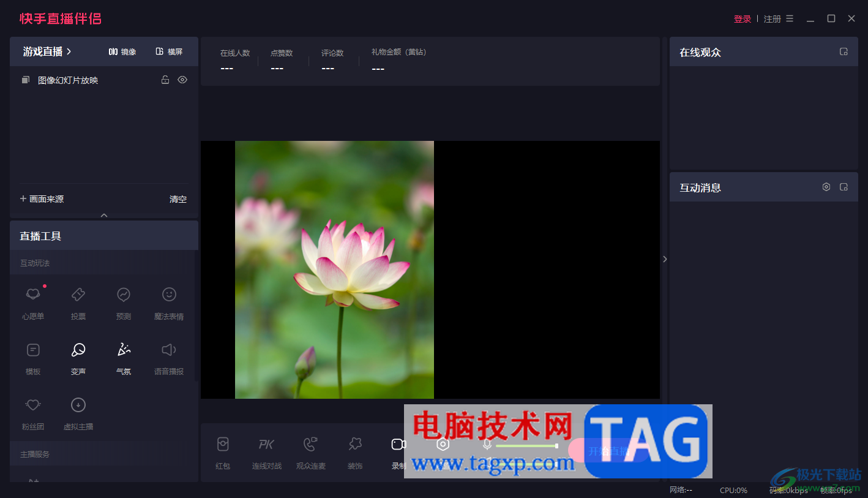Open the 魔法表情 magic emoji tool
Image resolution: width=868 pixels, height=498 pixels.
(x=169, y=303)
